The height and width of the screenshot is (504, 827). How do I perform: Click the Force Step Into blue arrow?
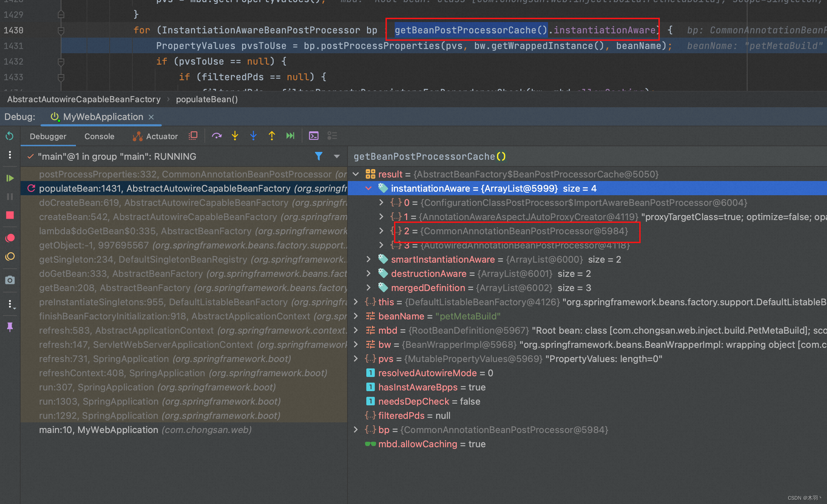pyautogui.click(x=253, y=136)
